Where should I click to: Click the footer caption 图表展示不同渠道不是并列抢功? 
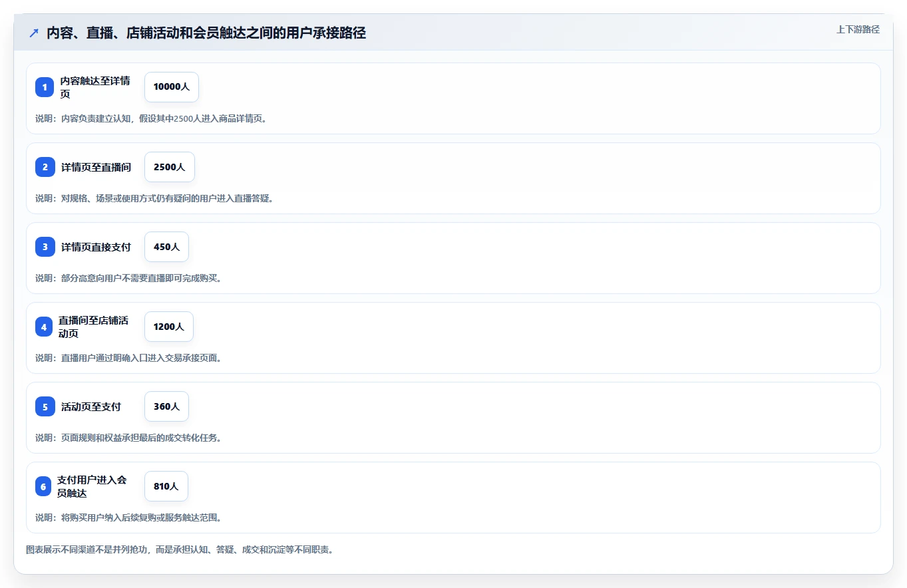(180, 550)
